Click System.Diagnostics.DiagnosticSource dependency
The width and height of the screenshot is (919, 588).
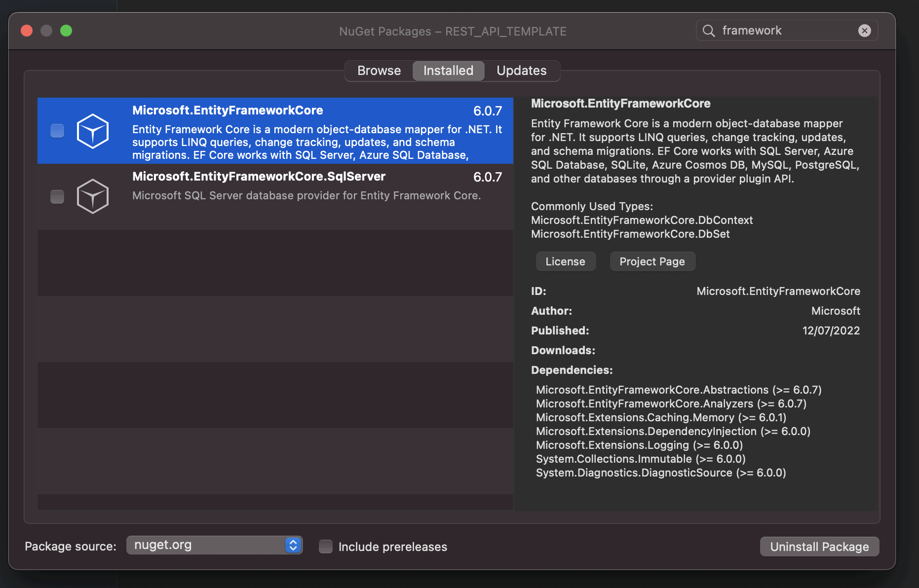pyautogui.click(x=661, y=473)
